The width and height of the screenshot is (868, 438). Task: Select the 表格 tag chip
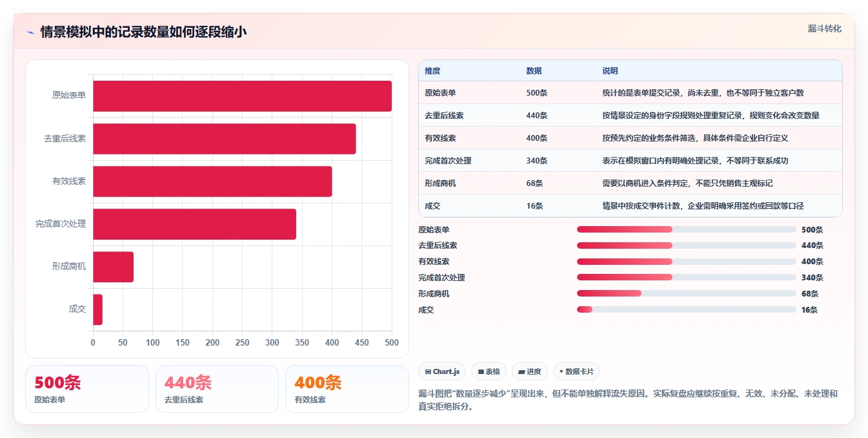[489, 371]
